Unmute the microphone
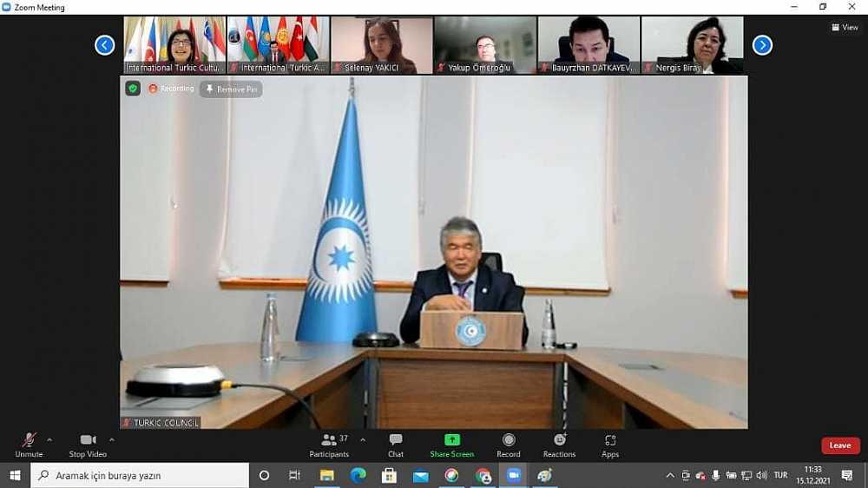Screen dimensions: 868x488 [x=29, y=445]
